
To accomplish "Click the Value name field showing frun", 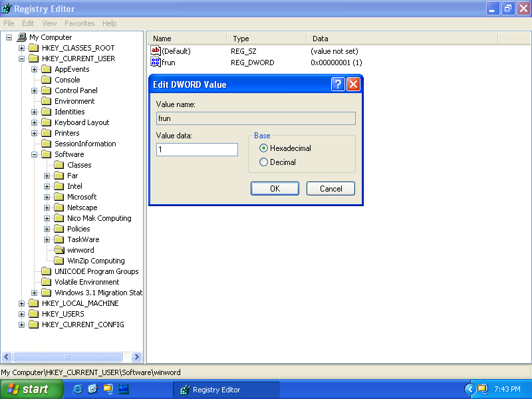I will click(256, 118).
